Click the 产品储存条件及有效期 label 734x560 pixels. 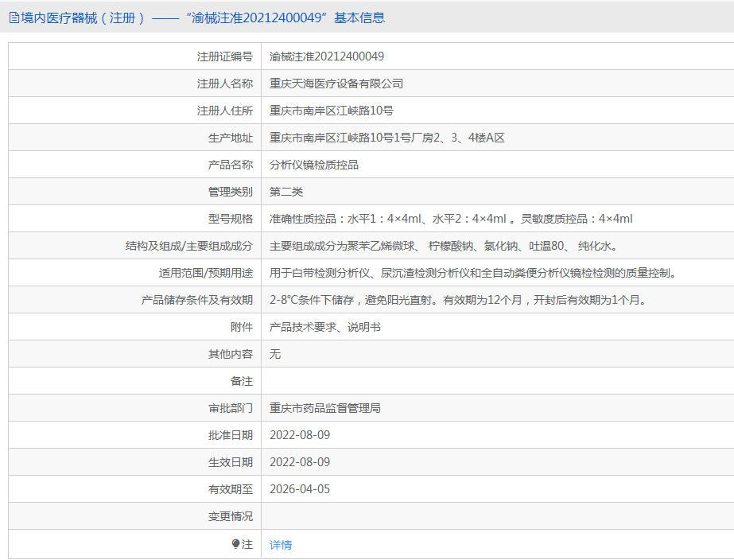pyautogui.click(x=197, y=300)
